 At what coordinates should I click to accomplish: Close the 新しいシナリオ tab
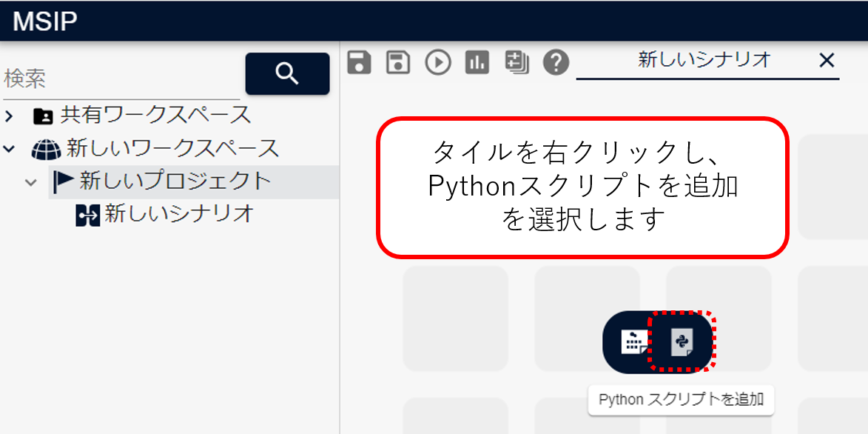point(826,61)
